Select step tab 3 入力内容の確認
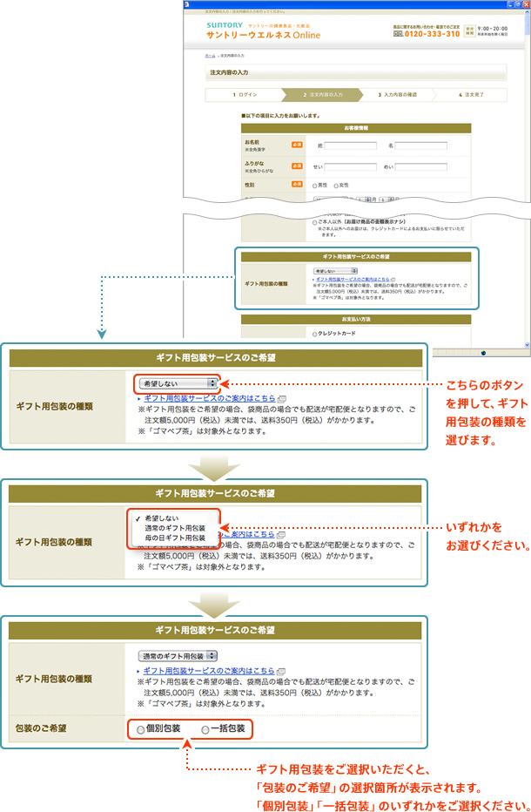The height and width of the screenshot is (812, 531). coord(397,95)
